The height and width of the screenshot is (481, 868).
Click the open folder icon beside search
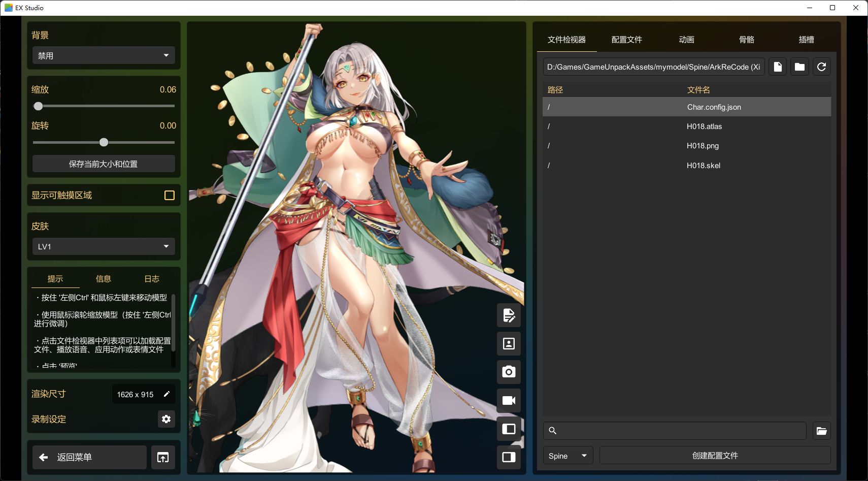822,431
